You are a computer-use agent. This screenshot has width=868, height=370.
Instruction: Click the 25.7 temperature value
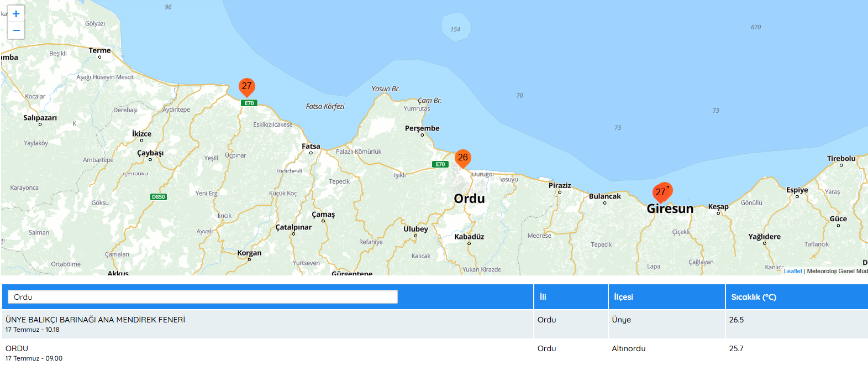(x=736, y=348)
